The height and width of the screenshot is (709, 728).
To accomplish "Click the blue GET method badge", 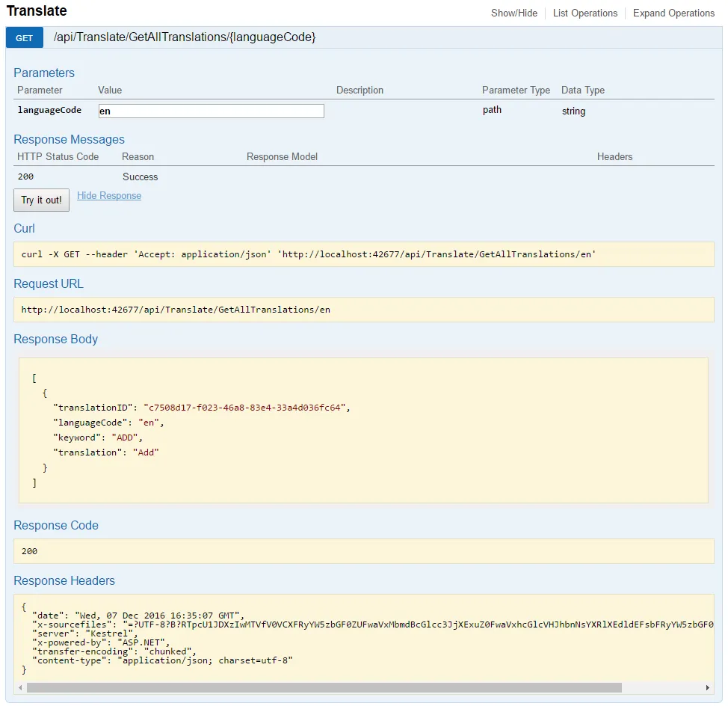I will point(25,37).
